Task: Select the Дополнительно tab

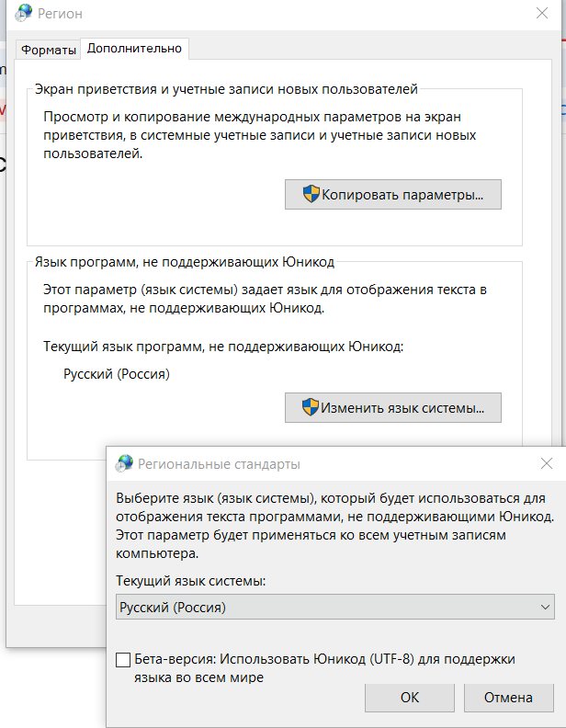Action: [x=134, y=49]
